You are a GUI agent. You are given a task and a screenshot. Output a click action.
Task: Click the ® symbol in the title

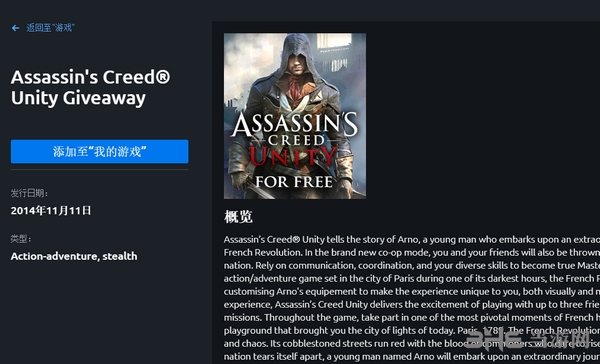point(163,76)
